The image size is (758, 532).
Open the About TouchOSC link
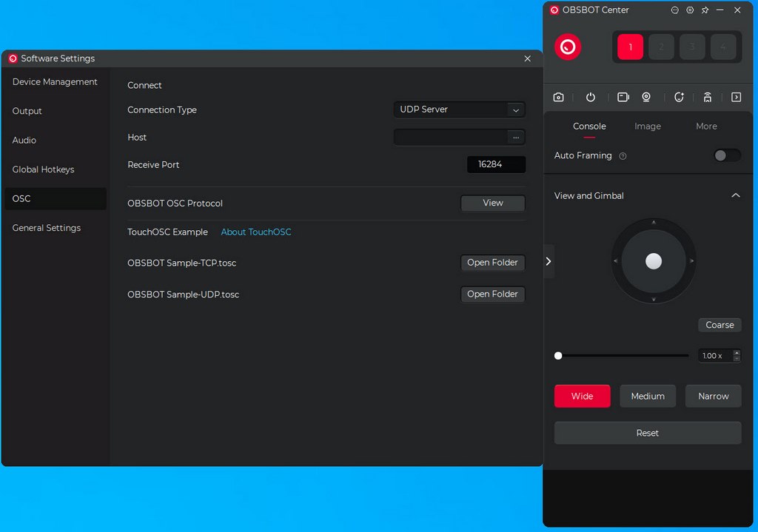point(255,232)
